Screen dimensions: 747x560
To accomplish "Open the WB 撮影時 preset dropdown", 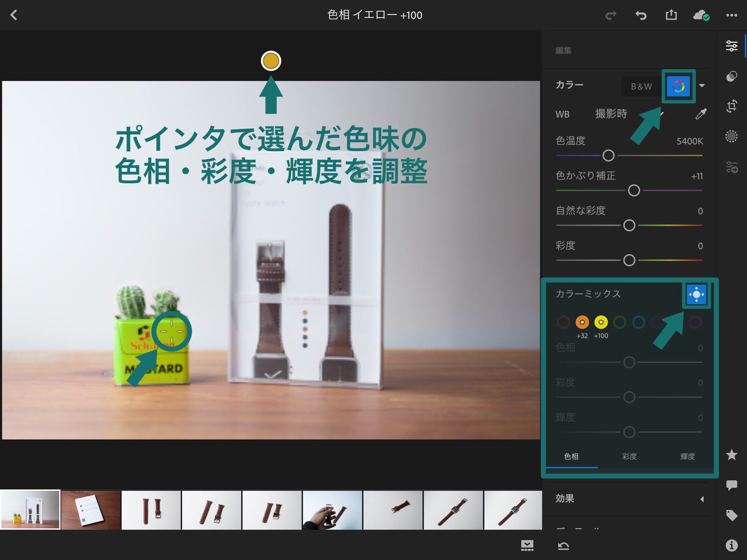I will [611, 114].
